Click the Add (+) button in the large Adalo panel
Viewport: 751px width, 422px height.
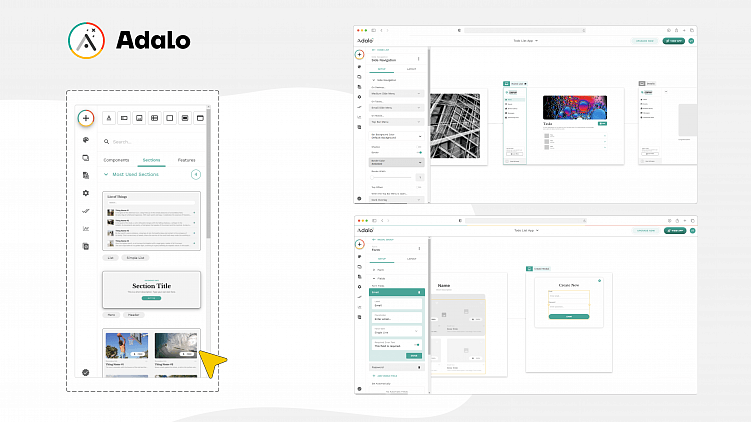86,118
